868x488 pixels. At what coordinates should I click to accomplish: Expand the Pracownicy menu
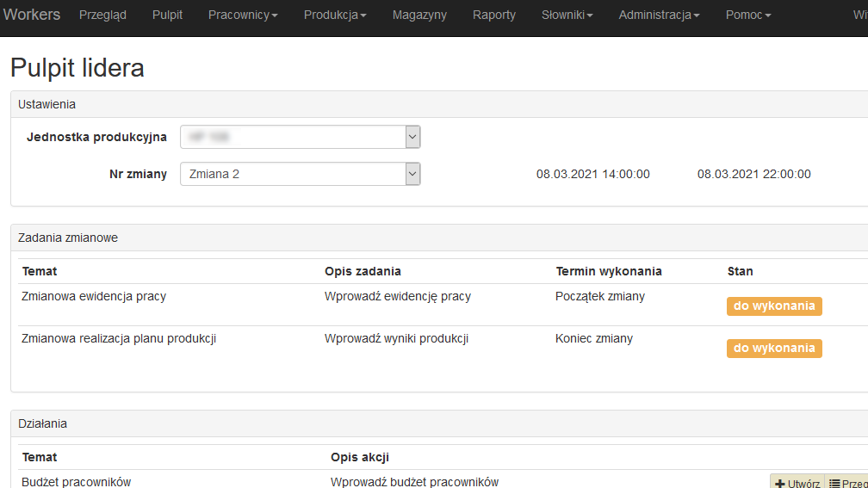click(x=243, y=15)
